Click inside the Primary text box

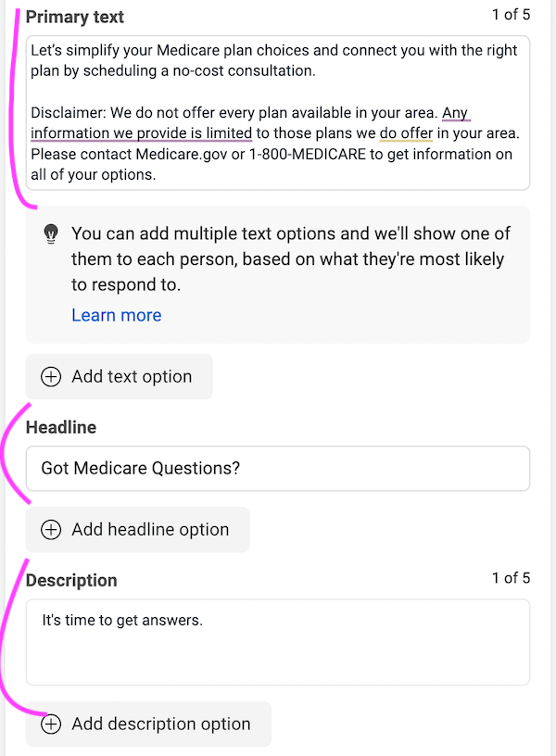278,111
